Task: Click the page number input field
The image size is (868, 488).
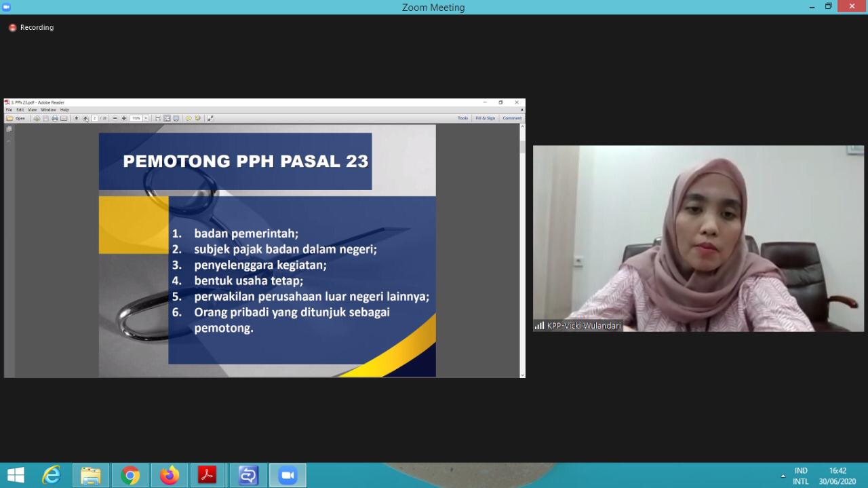Action: click(x=95, y=118)
